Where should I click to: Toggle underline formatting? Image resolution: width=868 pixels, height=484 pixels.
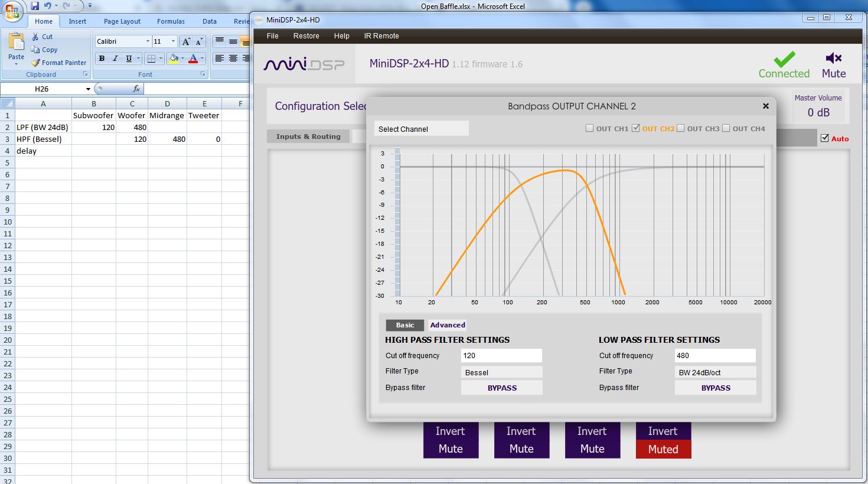click(x=129, y=59)
